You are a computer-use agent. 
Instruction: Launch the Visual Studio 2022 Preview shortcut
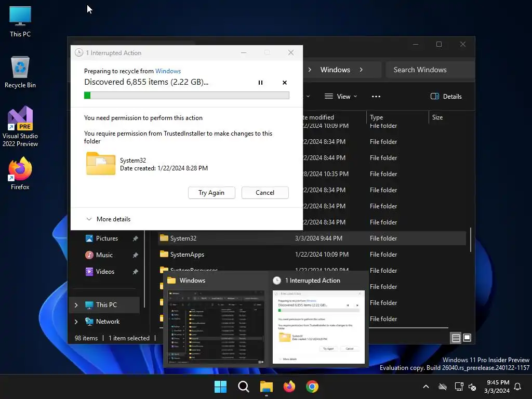click(20, 126)
